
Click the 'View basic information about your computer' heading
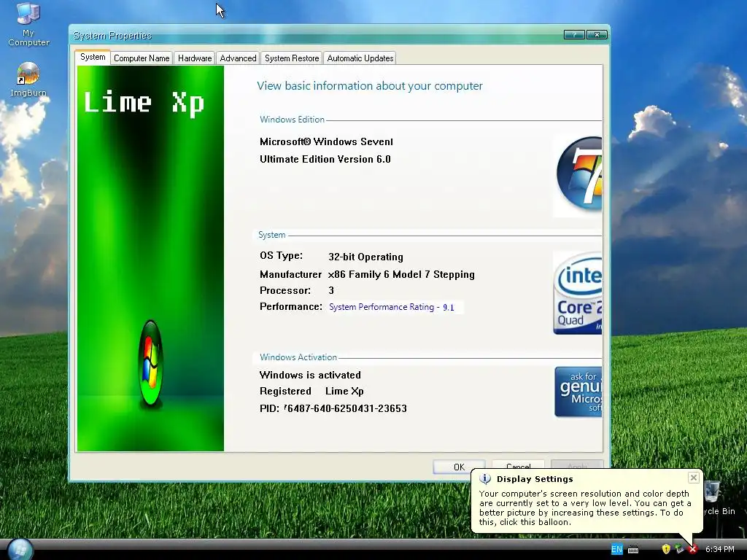[x=370, y=86]
